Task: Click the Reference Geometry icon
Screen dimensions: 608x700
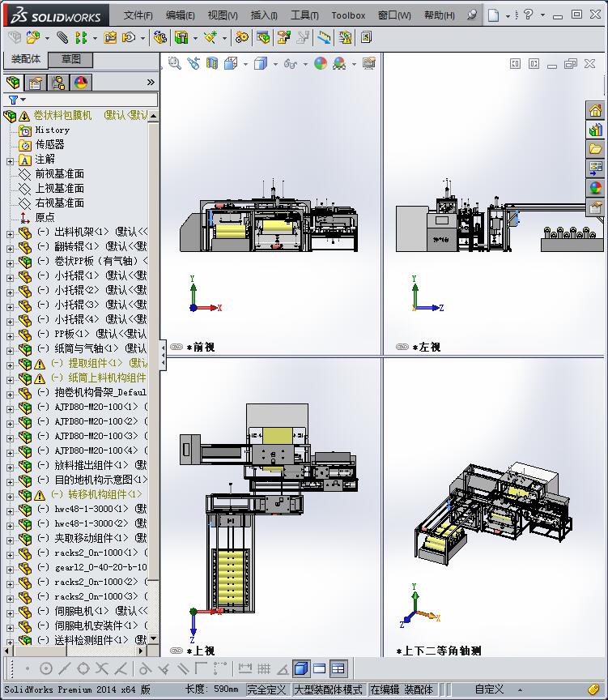Action: coord(210,37)
